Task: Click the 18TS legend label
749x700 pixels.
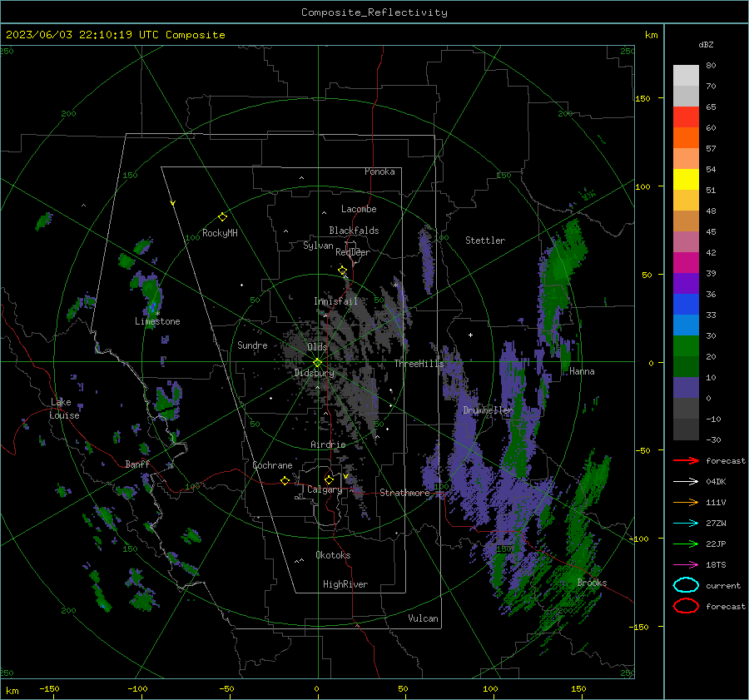Action: point(716,565)
